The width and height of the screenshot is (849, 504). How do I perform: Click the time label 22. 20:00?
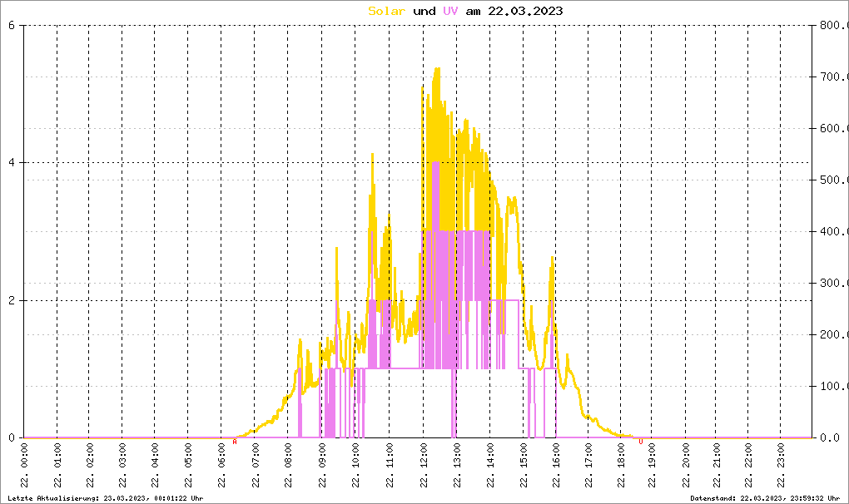tap(686, 465)
